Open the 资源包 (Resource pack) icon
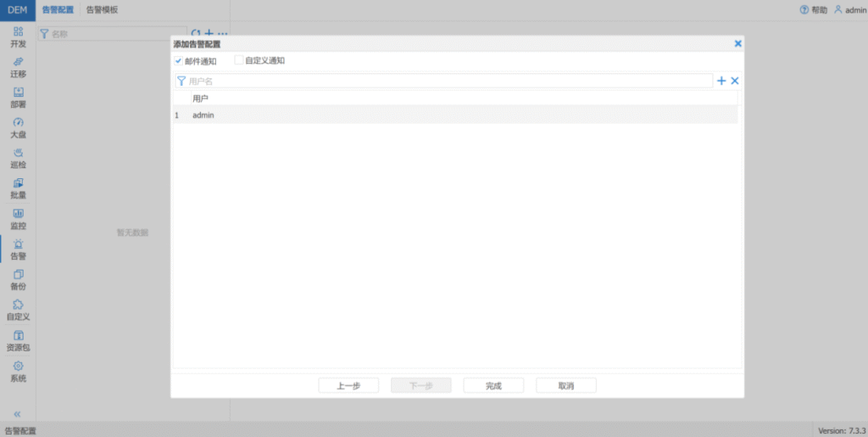The width and height of the screenshot is (868, 437). [18, 341]
